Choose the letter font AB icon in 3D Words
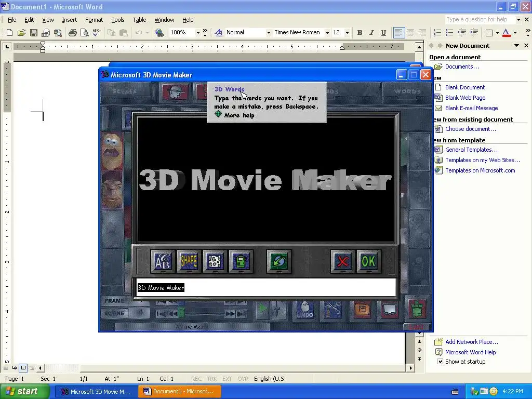 coord(163,261)
